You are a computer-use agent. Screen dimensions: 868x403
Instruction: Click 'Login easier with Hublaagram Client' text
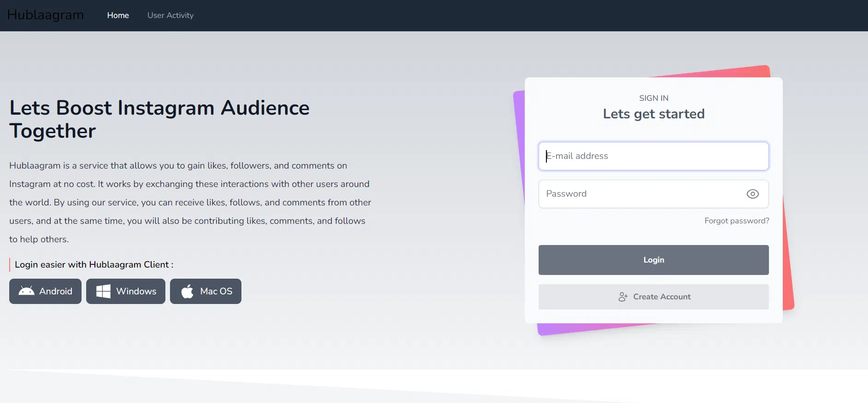pos(94,264)
